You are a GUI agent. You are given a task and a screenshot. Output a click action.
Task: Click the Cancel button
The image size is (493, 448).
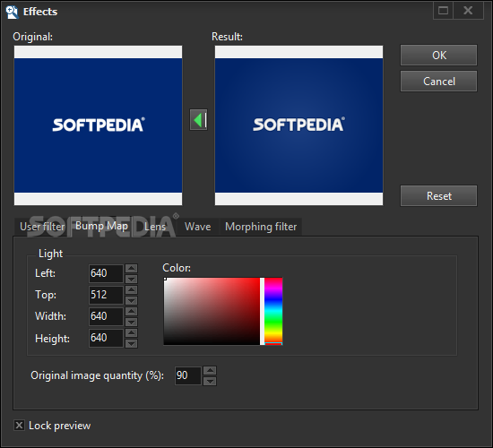(438, 82)
